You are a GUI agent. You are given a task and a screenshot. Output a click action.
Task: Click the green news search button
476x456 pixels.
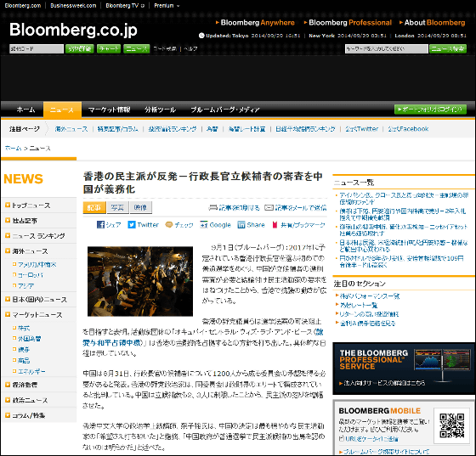[x=448, y=48]
